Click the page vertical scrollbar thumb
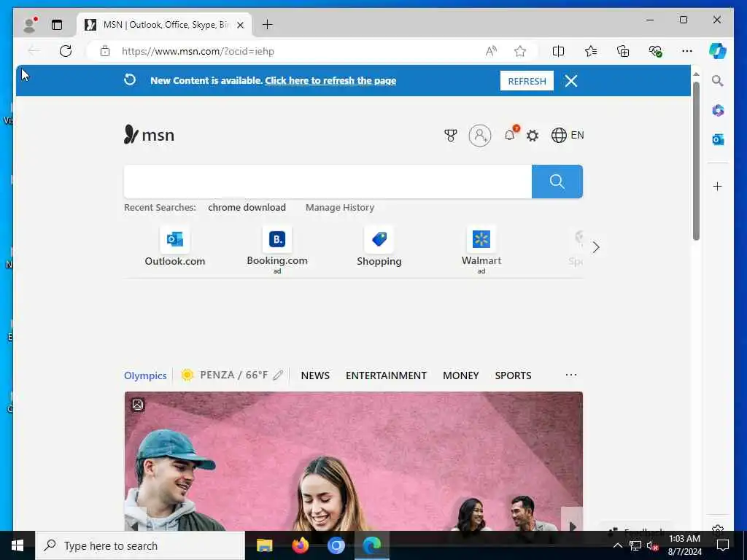Screen dimensions: 747x560 [696, 161]
